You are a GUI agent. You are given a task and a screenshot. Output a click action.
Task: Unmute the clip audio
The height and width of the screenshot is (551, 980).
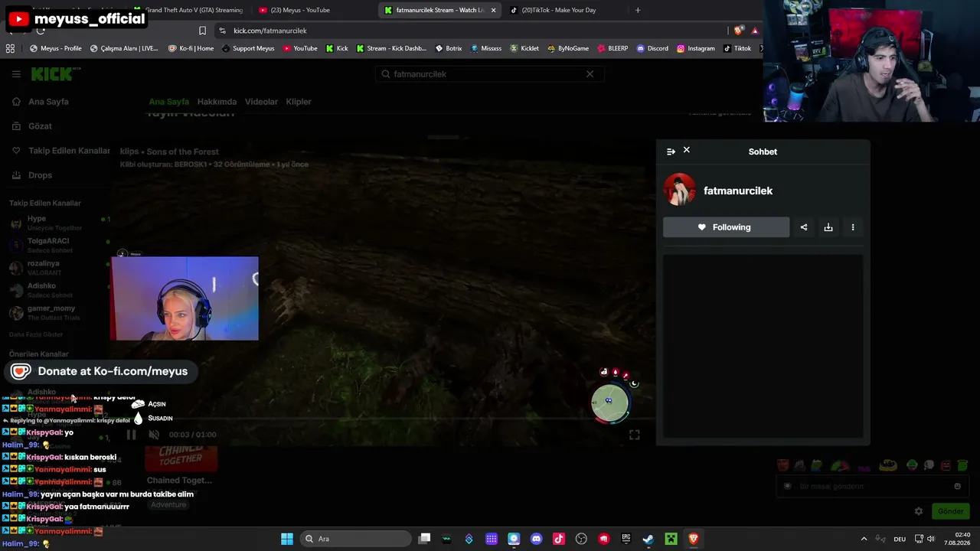(x=154, y=435)
